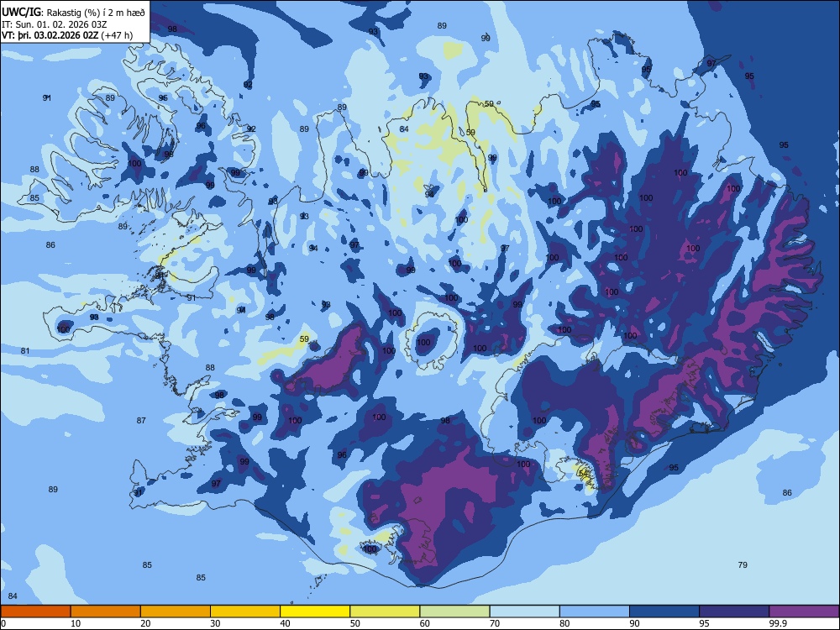This screenshot has width=840, height=630.
Task: Select the 30–40 golden legend swatch
Action: (x=245, y=612)
